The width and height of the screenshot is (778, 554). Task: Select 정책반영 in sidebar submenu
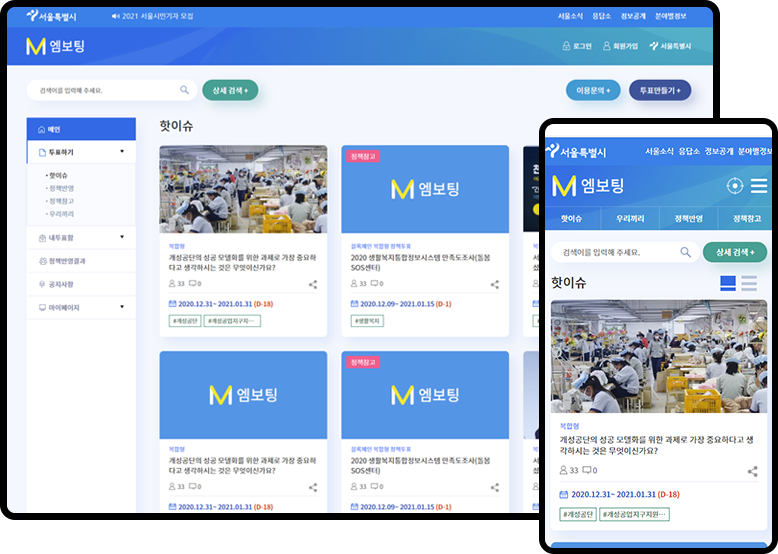coord(62,188)
